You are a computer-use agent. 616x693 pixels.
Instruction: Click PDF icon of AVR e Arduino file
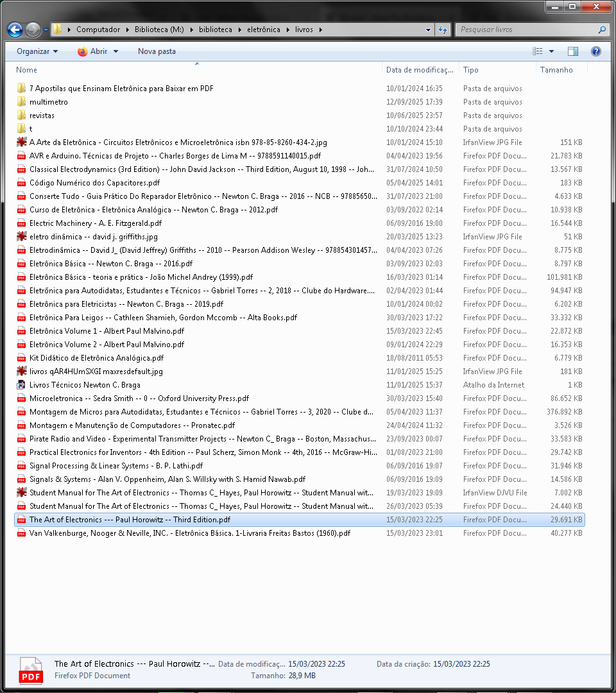point(21,155)
